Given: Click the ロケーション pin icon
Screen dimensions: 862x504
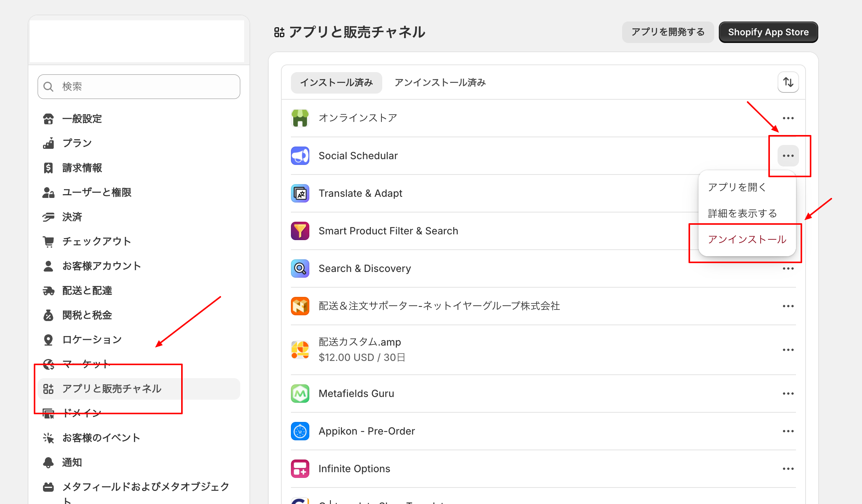Looking at the screenshot, I should [x=48, y=340].
